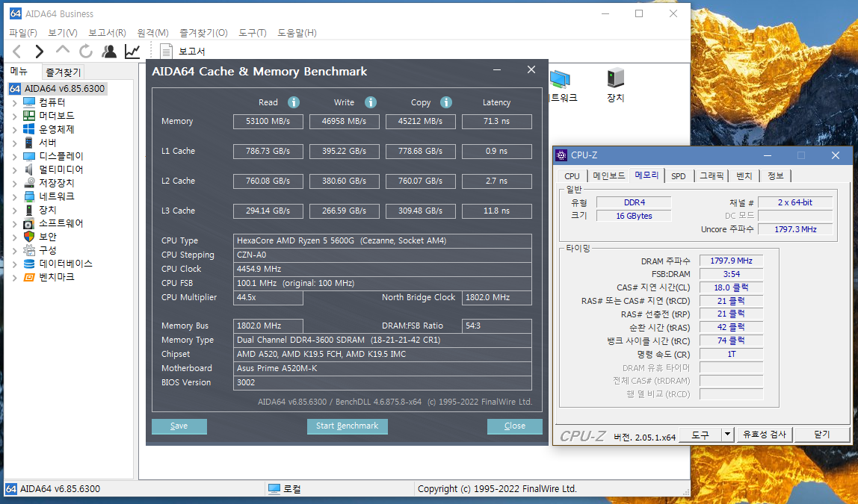
Task: Switch to the 메뉴 sidebar tab
Action: (x=19, y=71)
